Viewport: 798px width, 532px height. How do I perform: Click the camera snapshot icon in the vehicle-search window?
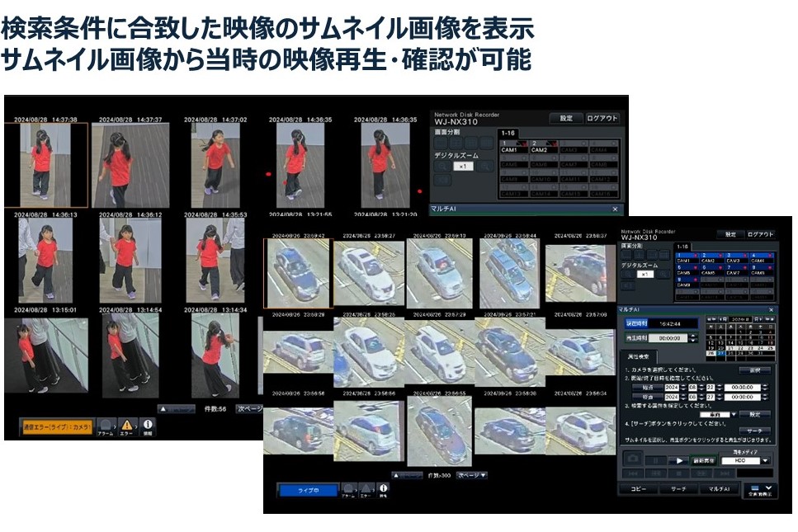point(633,459)
